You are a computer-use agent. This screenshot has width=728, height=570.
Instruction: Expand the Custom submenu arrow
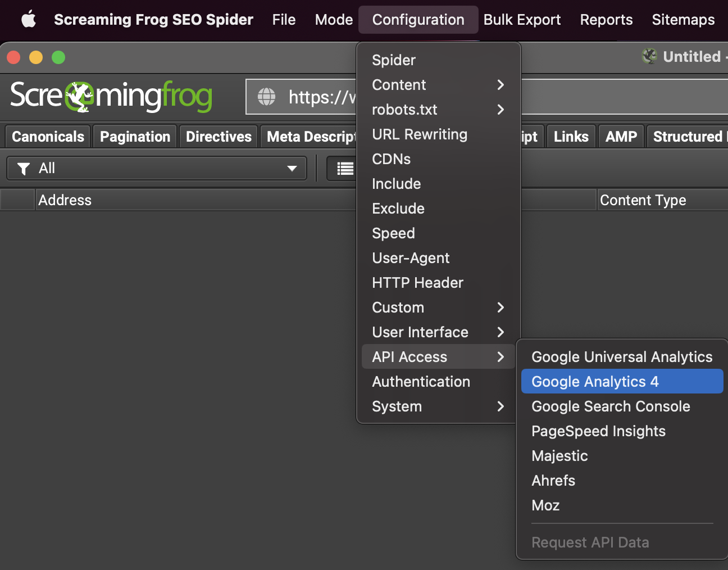pos(500,307)
